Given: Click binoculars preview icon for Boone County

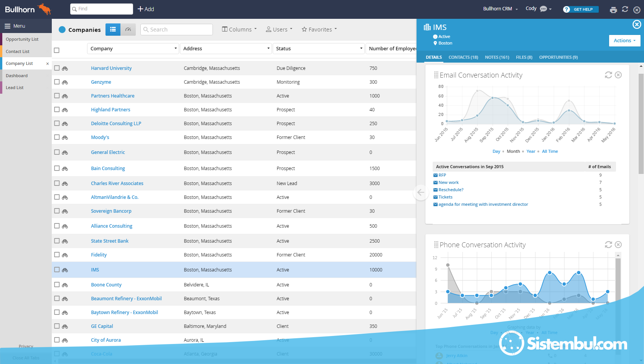Looking at the screenshot, I should [65, 285].
